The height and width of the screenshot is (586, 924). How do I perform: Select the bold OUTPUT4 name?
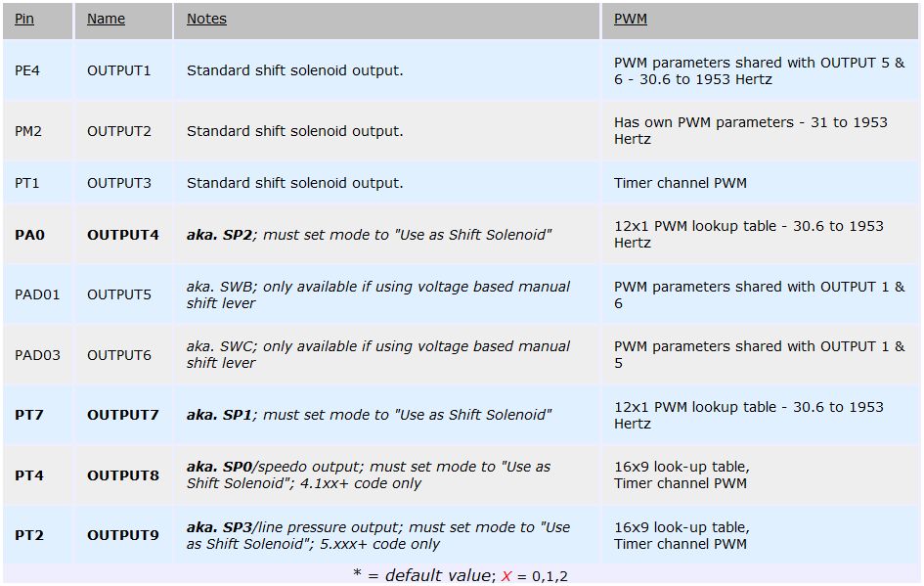point(122,235)
